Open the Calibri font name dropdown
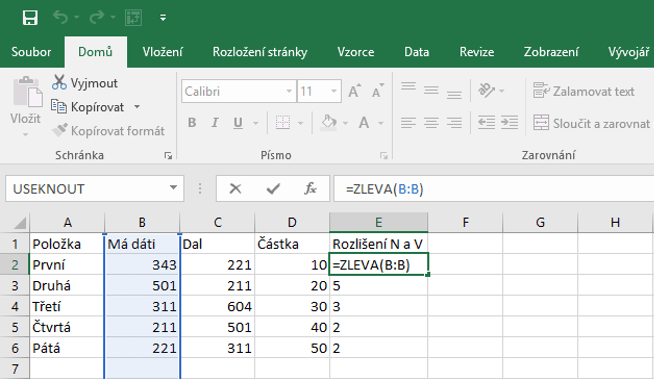654x379 pixels. click(289, 91)
